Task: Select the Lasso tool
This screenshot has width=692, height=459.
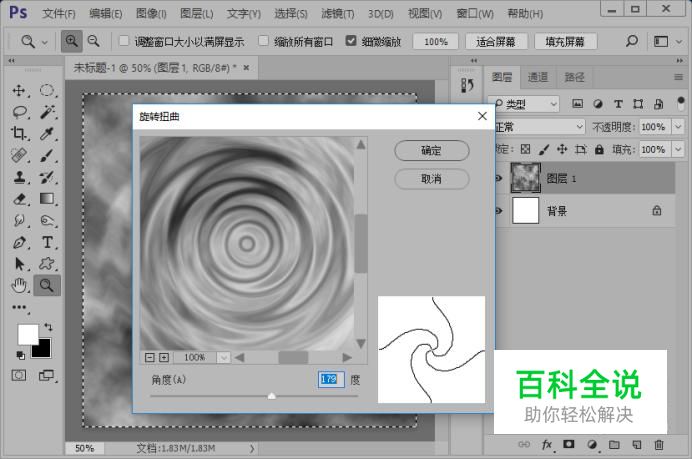Action: 19,112
